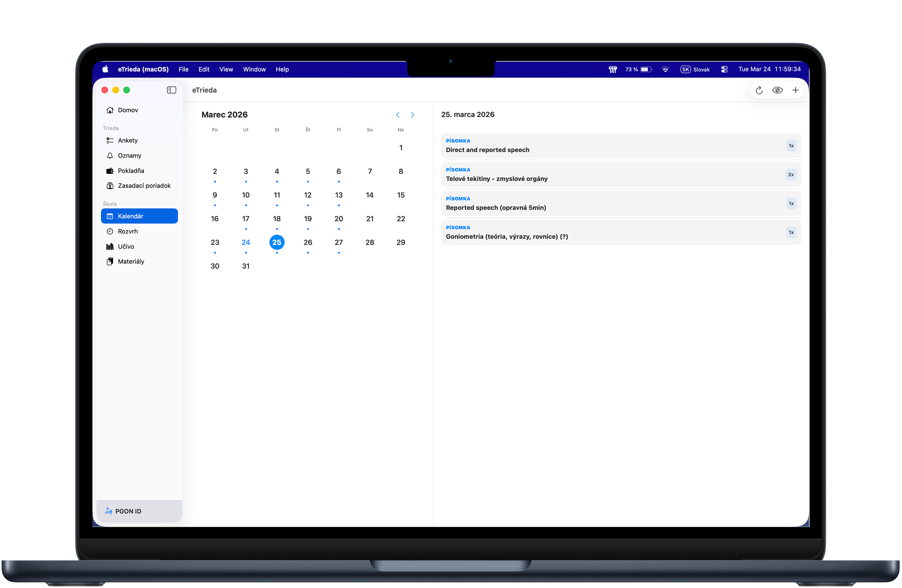Select March 14 in the calendar
This screenshot has width=902, height=588.
[x=370, y=195]
